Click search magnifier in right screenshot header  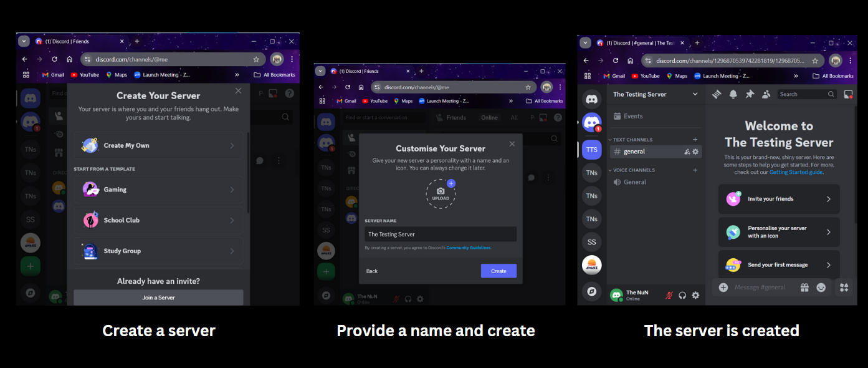click(831, 94)
